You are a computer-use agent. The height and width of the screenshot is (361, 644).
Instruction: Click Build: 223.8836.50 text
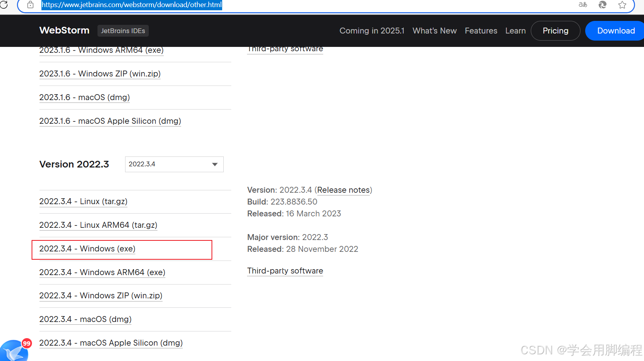pos(282,202)
